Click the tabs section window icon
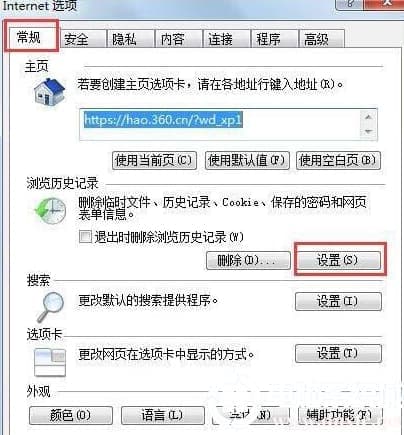 coord(50,362)
